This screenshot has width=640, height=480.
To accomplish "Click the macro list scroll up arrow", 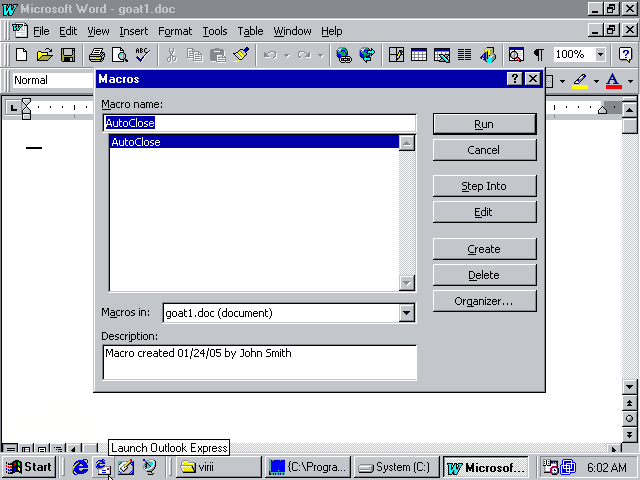I will click(407, 143).
